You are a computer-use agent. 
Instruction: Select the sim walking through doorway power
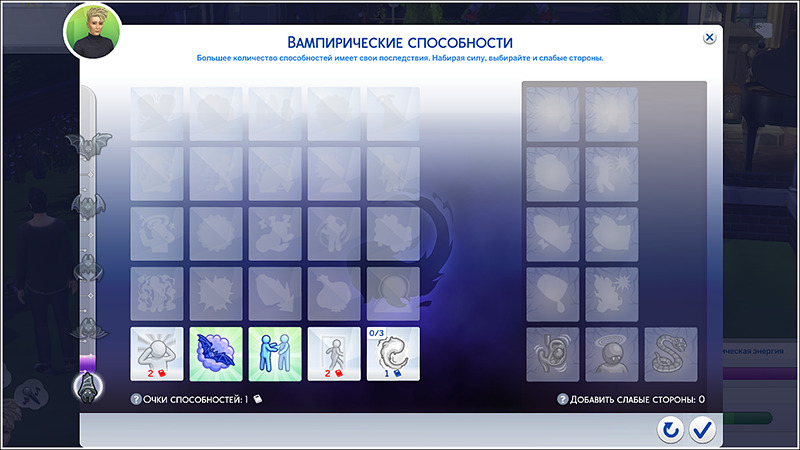tap(334, 354)
